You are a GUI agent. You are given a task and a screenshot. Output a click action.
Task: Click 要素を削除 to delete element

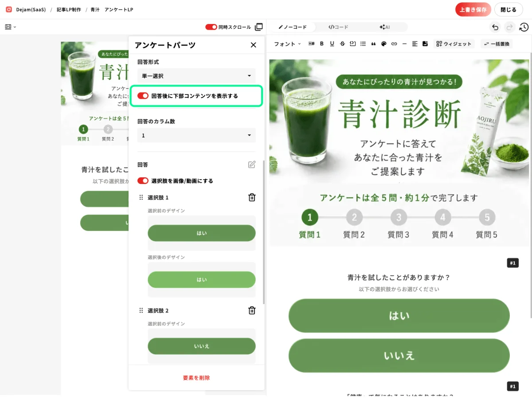196,378
